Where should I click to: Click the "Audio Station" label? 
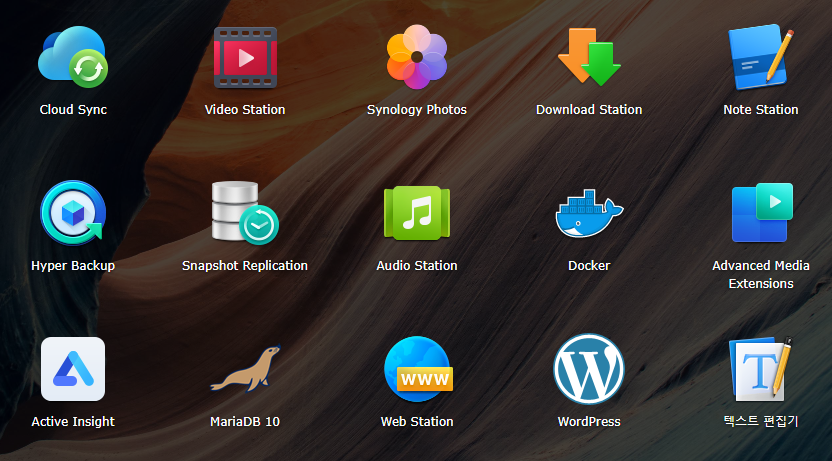pyautogui.click(x=417, y=266)
